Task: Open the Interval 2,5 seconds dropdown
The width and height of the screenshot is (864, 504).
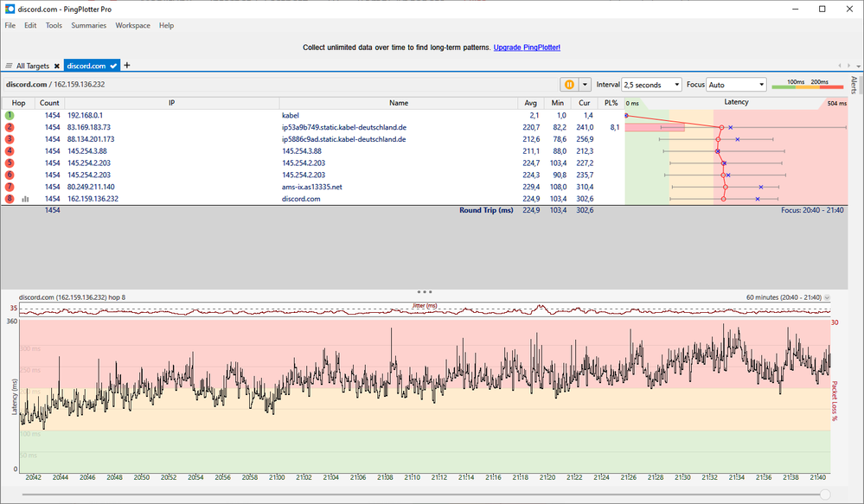Action: click(652, 85)
